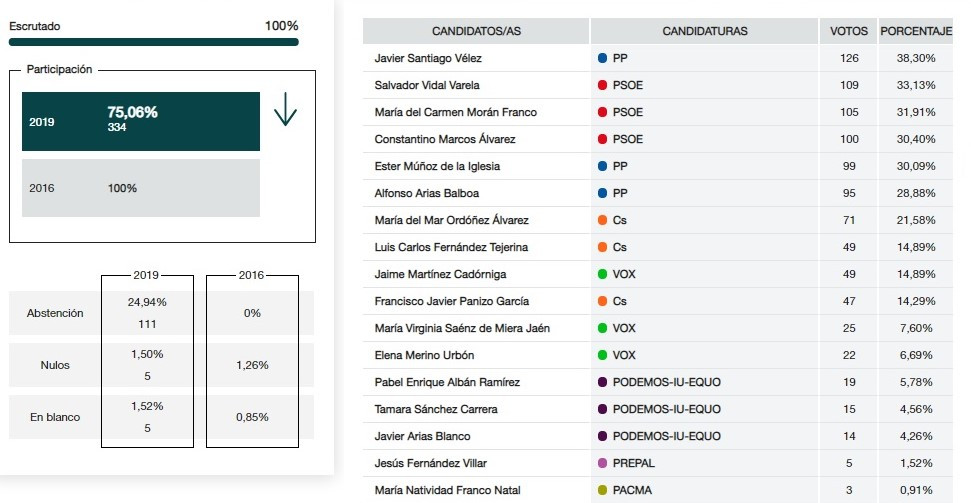
Task: Click candidate Elena Merino Urbón
Action: point(424,356)
